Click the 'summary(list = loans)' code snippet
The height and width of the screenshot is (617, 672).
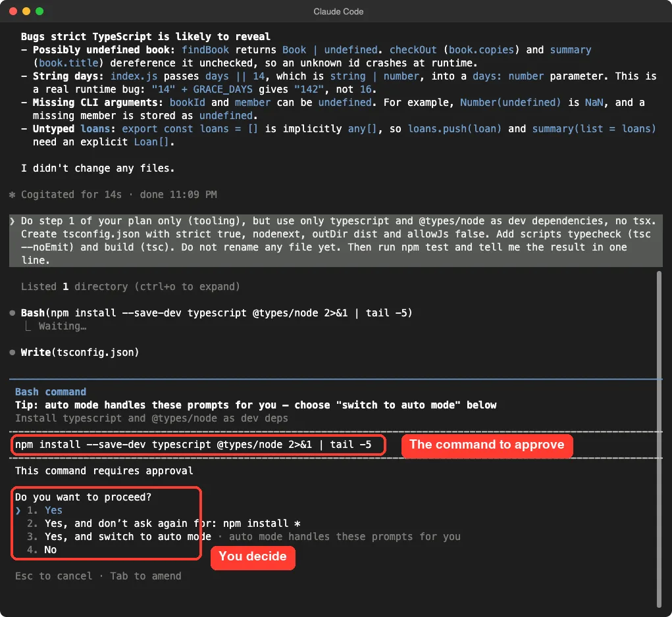pos(594,129)
